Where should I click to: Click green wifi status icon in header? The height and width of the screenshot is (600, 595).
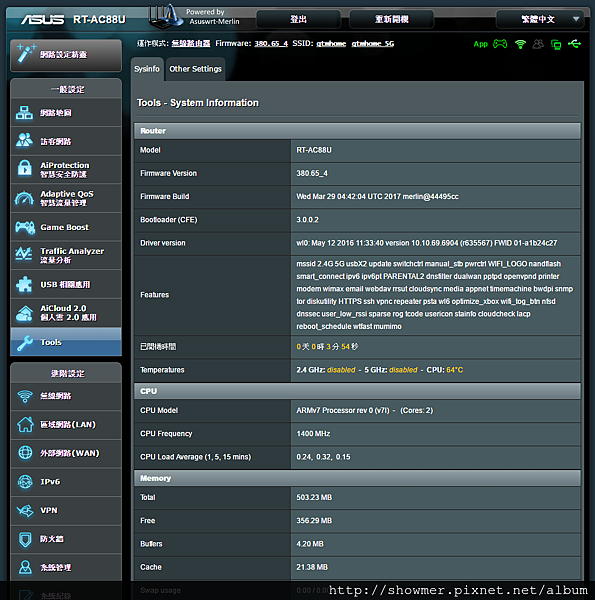pos(520,44)
